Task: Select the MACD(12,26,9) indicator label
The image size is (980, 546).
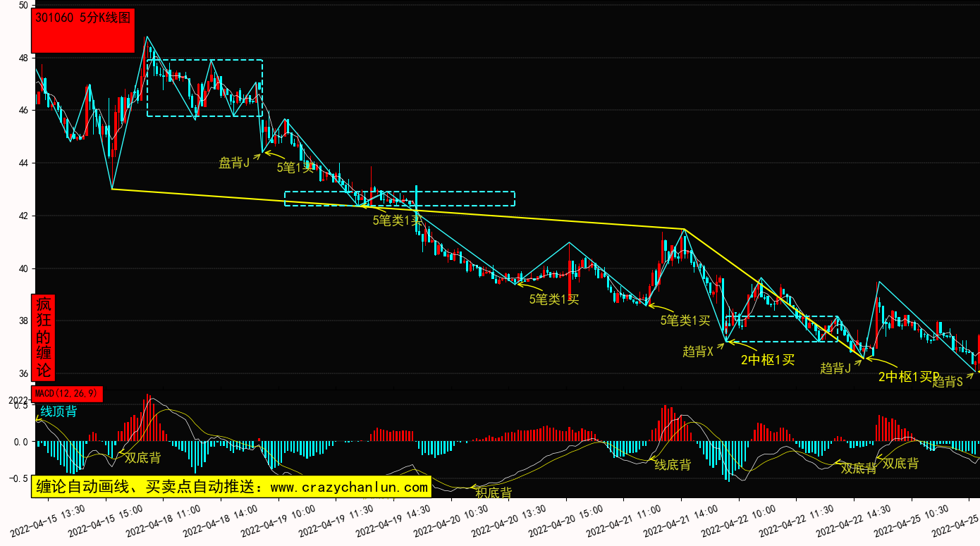Action: (x=67, y=394)
